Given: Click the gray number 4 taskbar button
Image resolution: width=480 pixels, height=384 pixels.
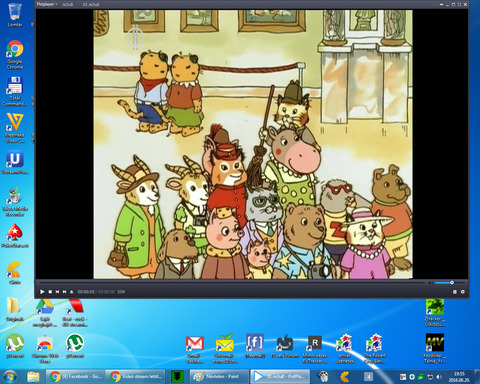Looking at the screenshot, I should (368, 377).
